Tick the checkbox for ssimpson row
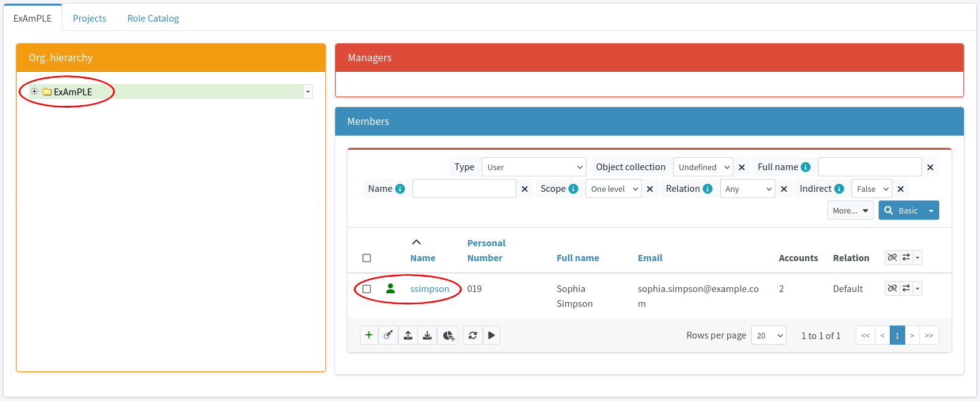The height and width of the screenshot is (401, 980). tap(367, 289)
